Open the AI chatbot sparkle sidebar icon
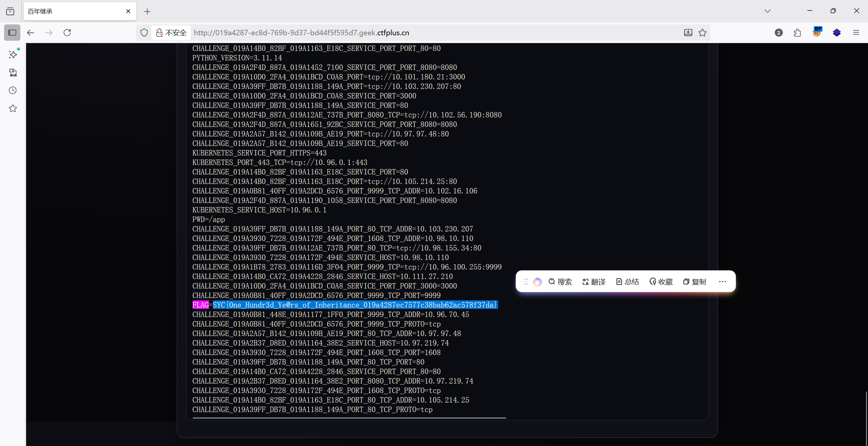This screenshot has width=868, height=446. 13,54
